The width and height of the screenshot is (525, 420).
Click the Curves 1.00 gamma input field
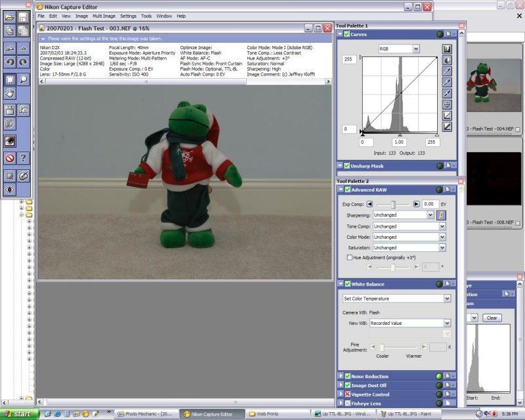399,142
